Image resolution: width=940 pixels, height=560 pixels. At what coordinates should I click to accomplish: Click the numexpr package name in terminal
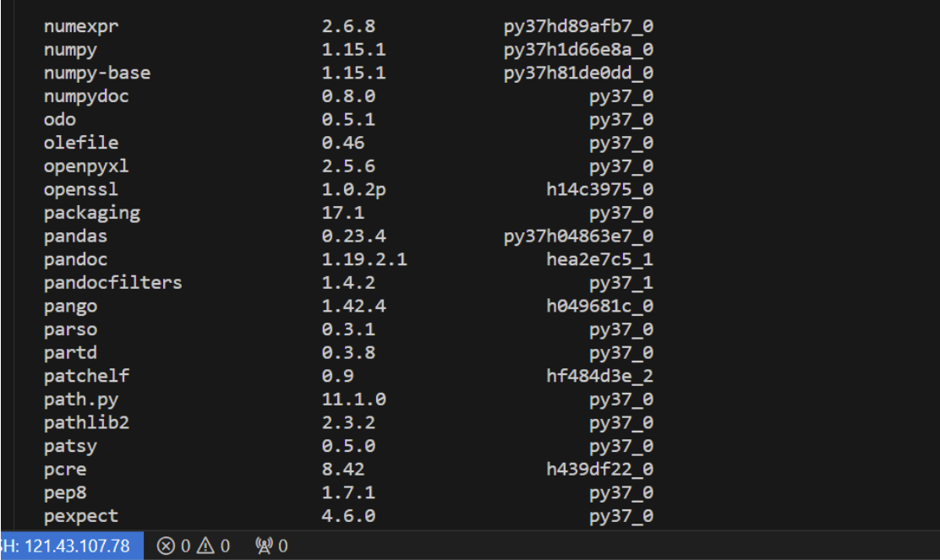pos(81,26)
